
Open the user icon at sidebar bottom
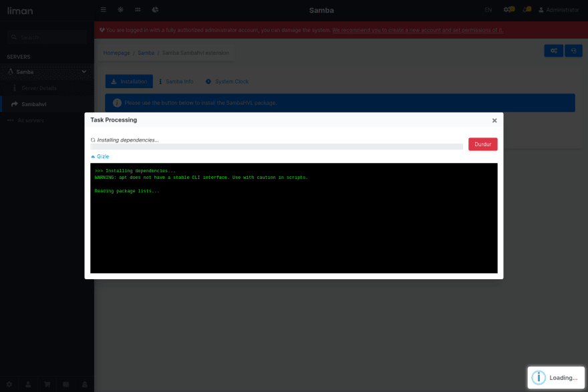(x=28, y=384)
